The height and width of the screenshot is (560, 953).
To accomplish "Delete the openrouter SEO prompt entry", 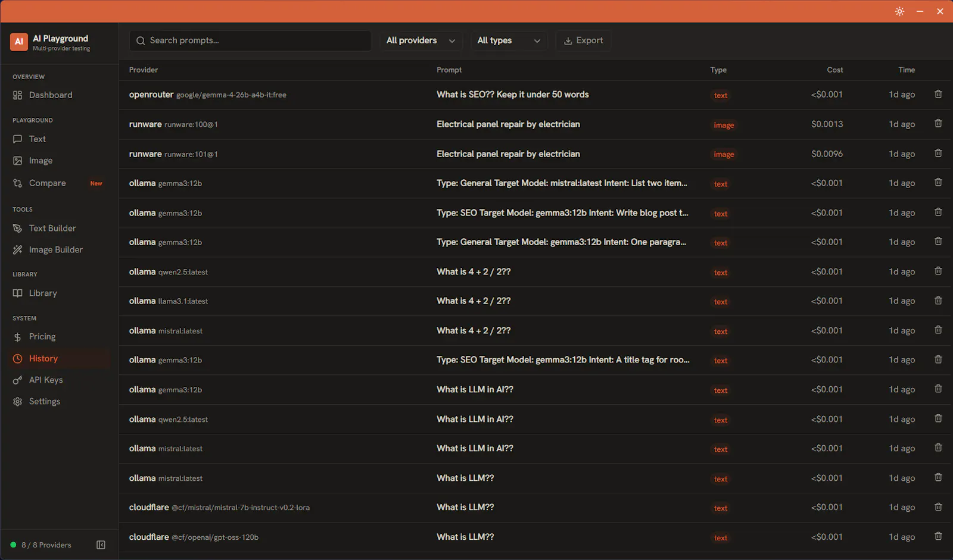I will pyautogui.click(x=938, y=94).
